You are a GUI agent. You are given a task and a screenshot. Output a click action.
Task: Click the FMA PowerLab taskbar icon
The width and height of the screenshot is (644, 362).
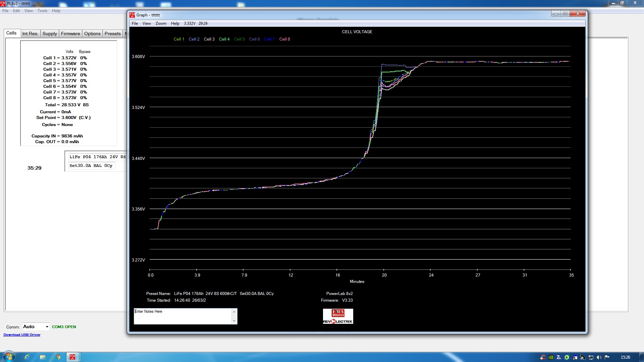(x=72, y=357)
